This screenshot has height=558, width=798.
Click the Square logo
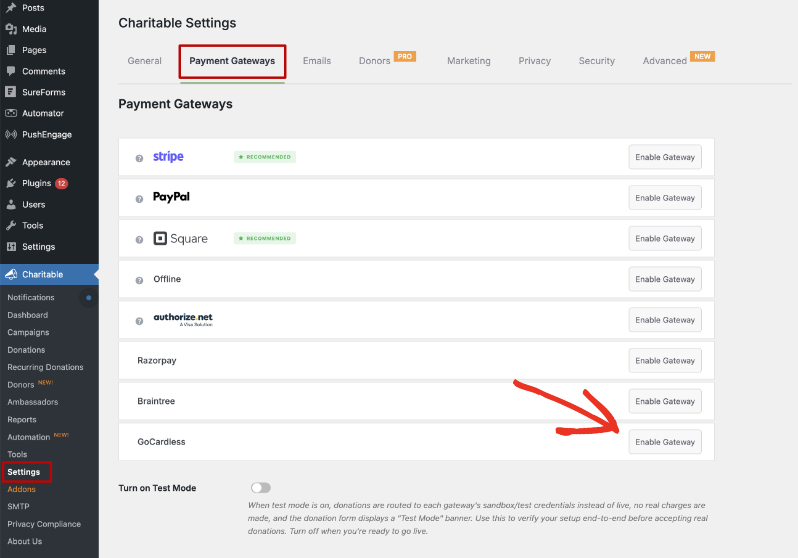pyautogui.click(x=180, y=238)
